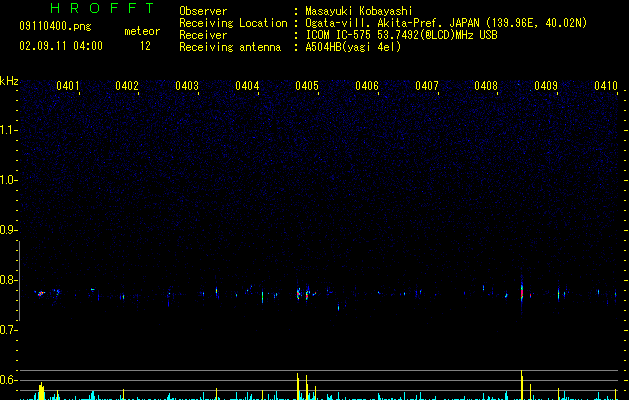The width and height of the screenshot is (629, 400).
Task: Click the Receiving antenna label
Action: tap(230, 47)
